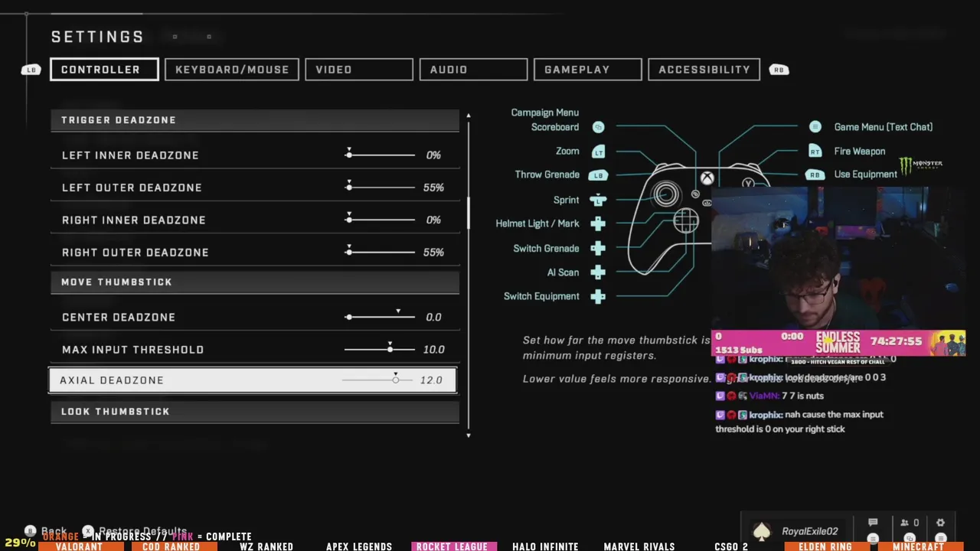The height and width of the screenshot is (551, 980).
Task: Click the RB bumper icon beside Accessibility tab
Action: [x=779, y=70]
